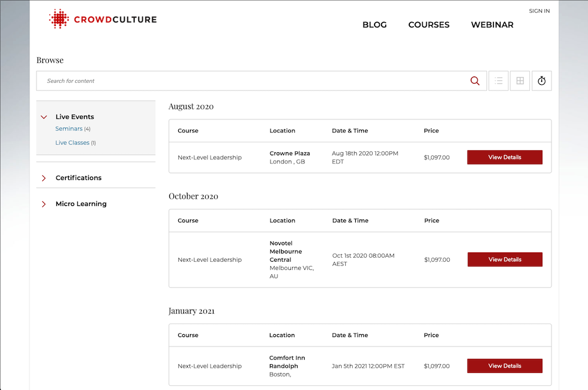Click the Browse page heading
Image resolution: width=588 pixels, height=390 pixels.
50,60
